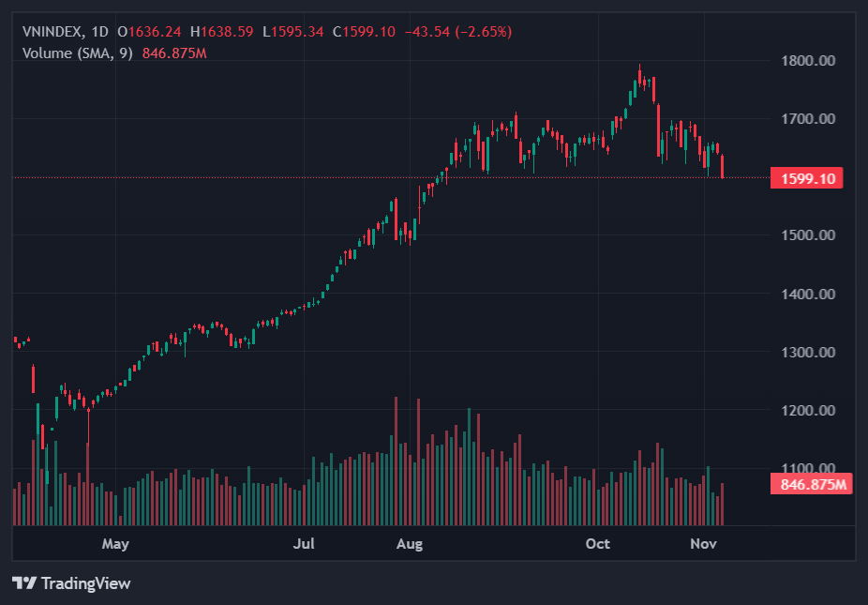Click the May label on time axis
868x605 pixels.
tap(114, 544)
